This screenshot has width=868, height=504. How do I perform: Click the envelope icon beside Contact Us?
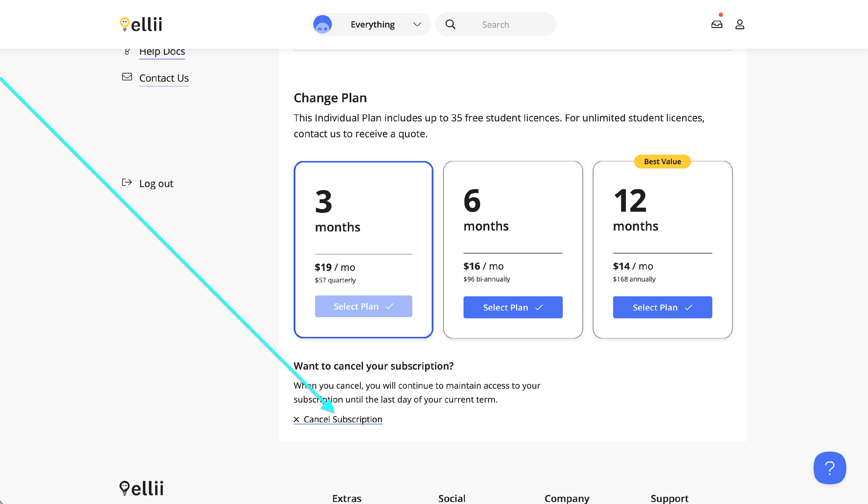click(x=127, y=77)
